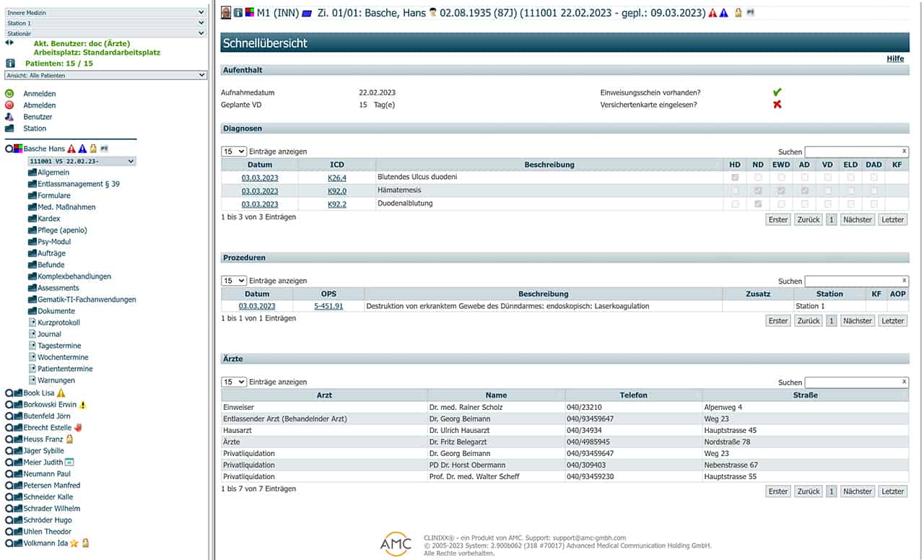Toggle the ND checkbox for Duodenalblutung
Image resolution: width=924 pixels, height=560 pixels.
click(758, 204)
